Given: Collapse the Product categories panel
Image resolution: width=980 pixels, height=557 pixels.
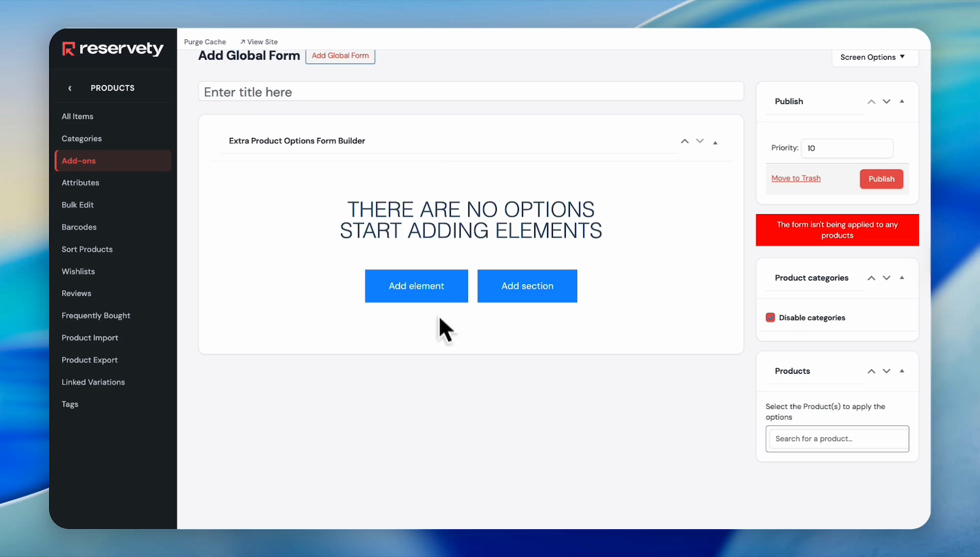Looking at the screenshot, I should (x=902, y=278).
